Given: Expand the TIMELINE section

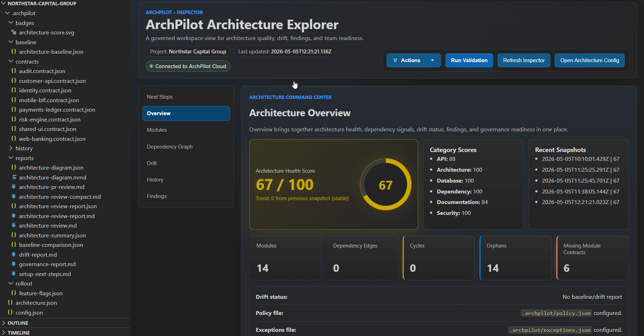Looking at the screenshot, I should pos(4,332).
